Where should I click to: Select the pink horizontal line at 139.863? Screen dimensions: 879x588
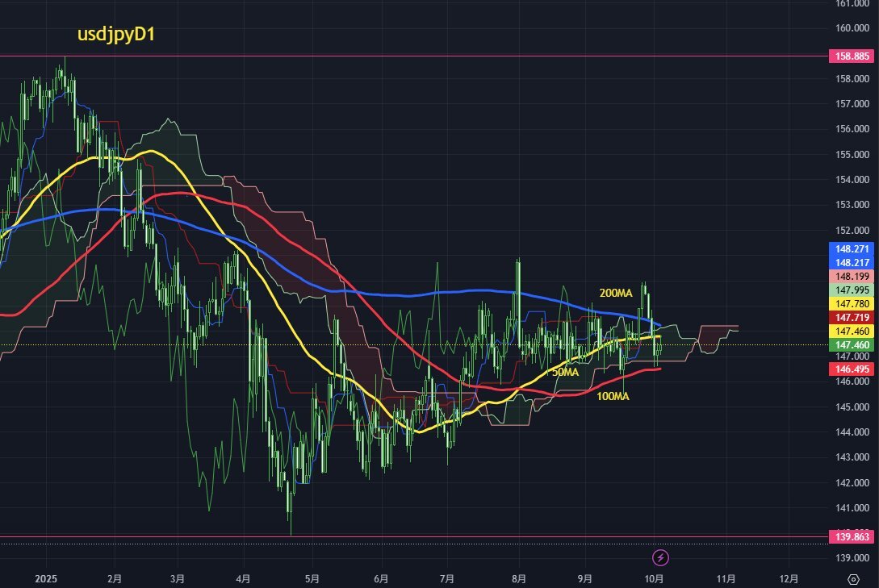coord(414,537)
